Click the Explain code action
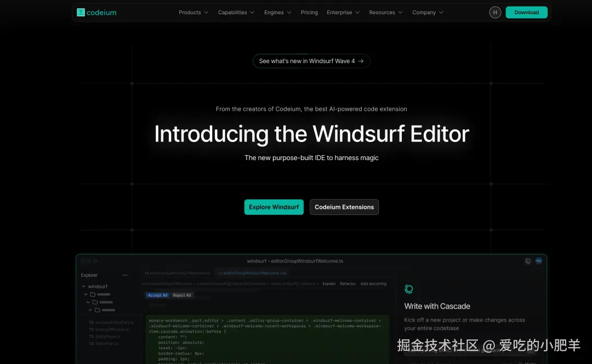The image size is (592, 364). click(x=329, y=283)
